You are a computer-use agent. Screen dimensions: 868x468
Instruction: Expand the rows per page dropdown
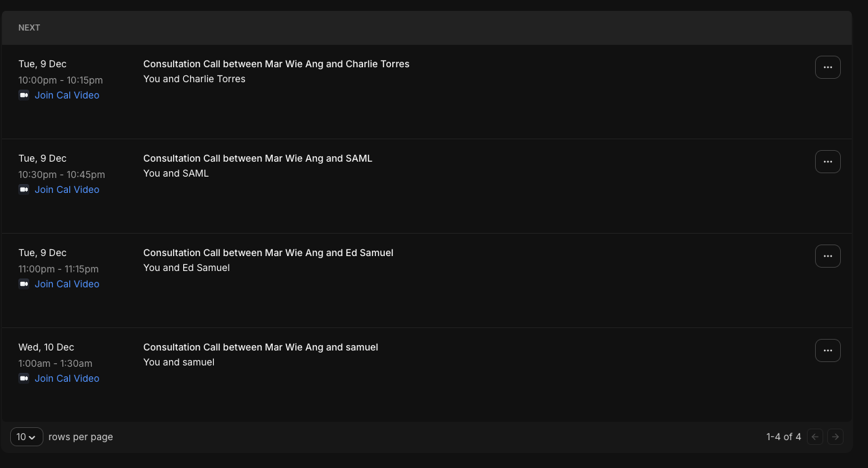[x=26, y=437]
